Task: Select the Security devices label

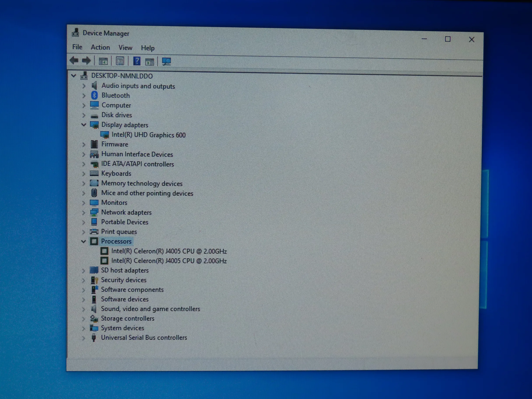Action: [x=124, y=280]
